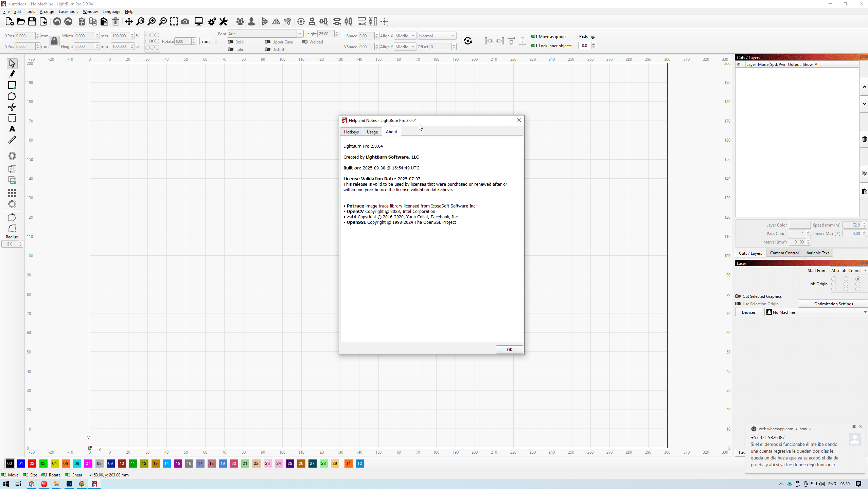
Task: Select the Draw Lines pencil tool
Action: click(x=12, y=74)
